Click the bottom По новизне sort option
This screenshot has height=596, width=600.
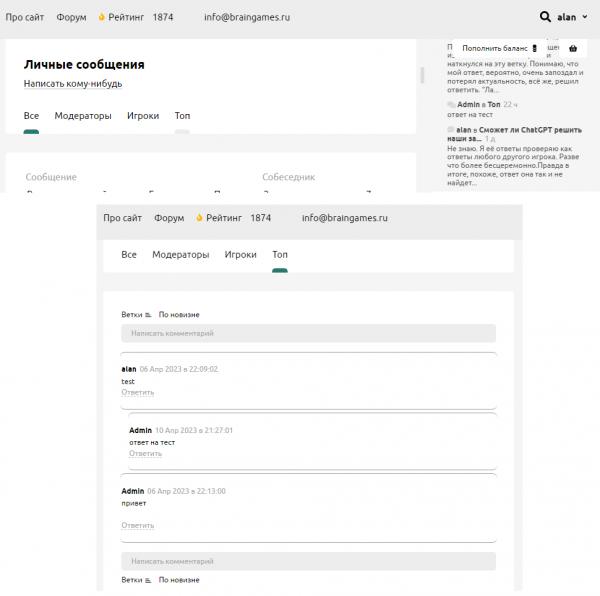179,580
